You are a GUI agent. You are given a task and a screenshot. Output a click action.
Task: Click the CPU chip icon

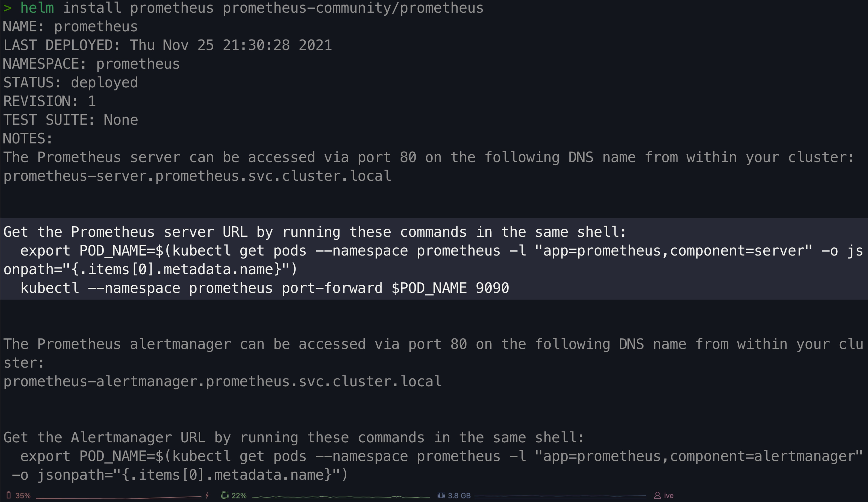click(x=224, y=496)
